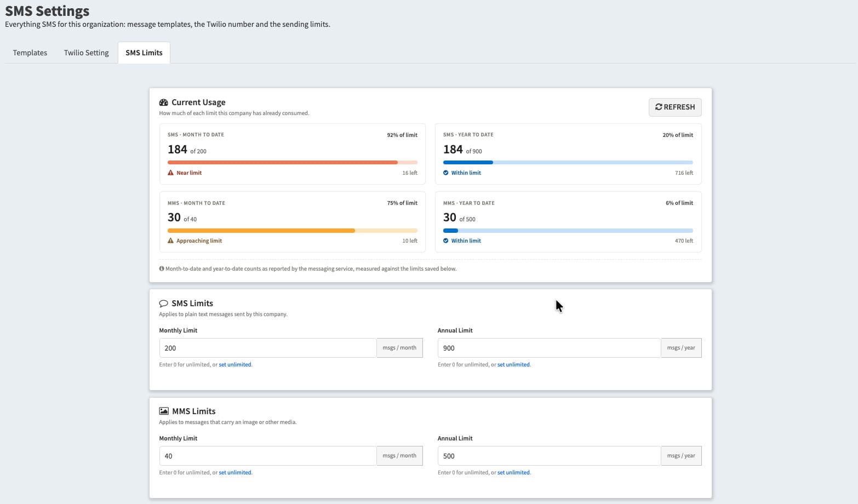Switch to the Twilio Setting tab
This screenshot has height=504, width=858.
(87, 53)
